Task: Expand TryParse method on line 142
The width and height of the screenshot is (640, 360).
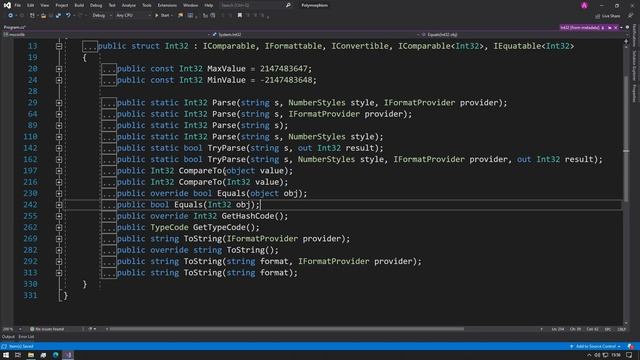Action: [x=59, y=148]
